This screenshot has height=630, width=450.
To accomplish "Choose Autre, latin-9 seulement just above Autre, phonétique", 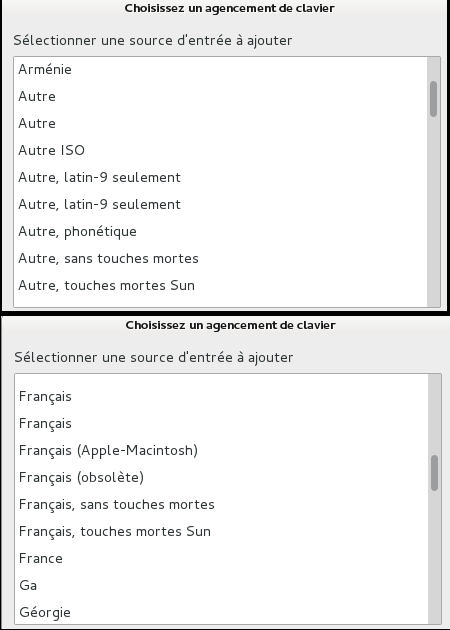I will point(221,204).
